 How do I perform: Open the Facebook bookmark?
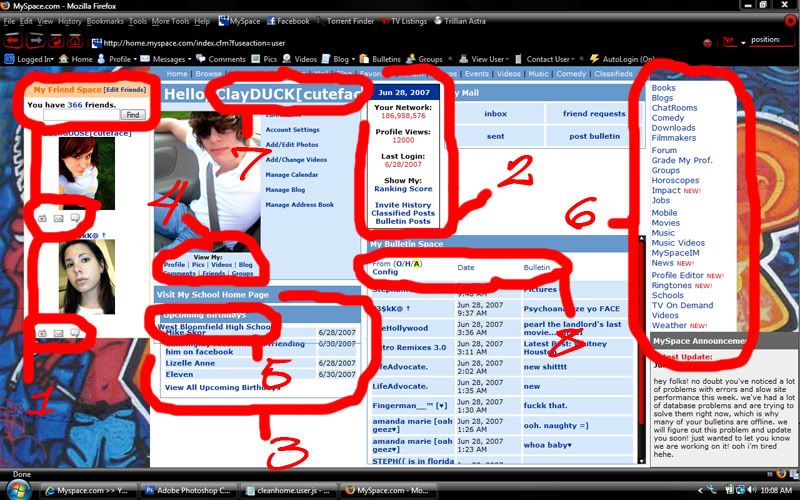[288, 21]
